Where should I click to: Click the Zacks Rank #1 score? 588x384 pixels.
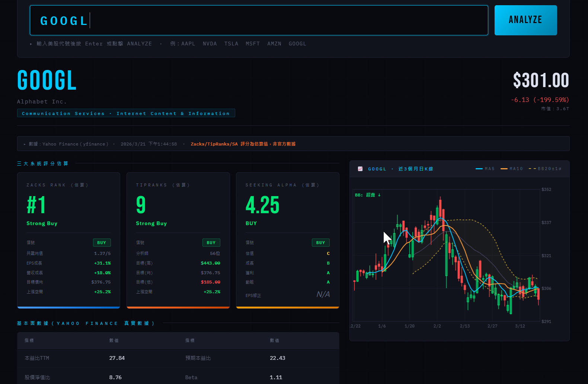(x=36, y=205)
